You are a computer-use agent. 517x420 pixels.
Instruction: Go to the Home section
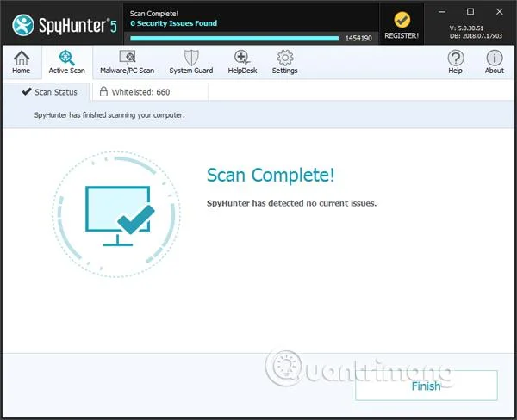[22, 62]
